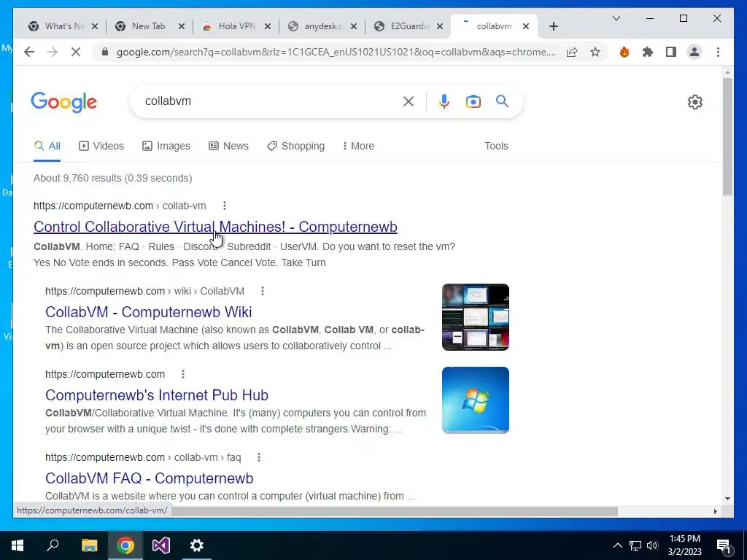Close the Hola VPN tab
The height and width of the screenshot is (560, 747).
click(x=268, y=26)
